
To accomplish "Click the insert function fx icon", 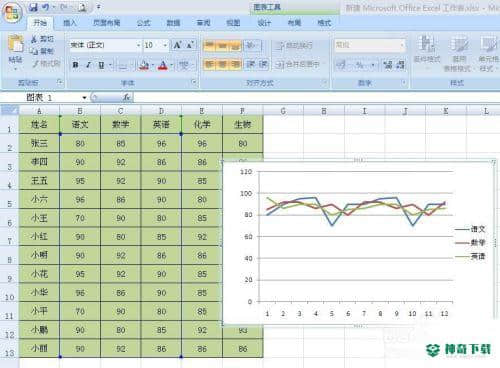I will coord(126,97).
